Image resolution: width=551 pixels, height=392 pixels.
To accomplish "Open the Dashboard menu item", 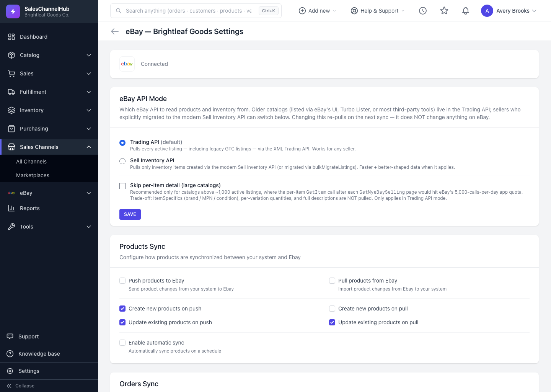I will coord(49,37).
